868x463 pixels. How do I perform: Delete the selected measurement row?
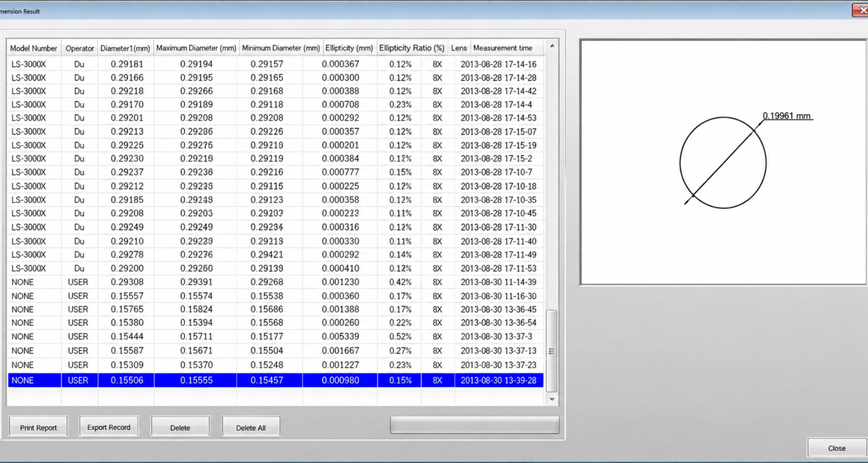pos(180,427)
